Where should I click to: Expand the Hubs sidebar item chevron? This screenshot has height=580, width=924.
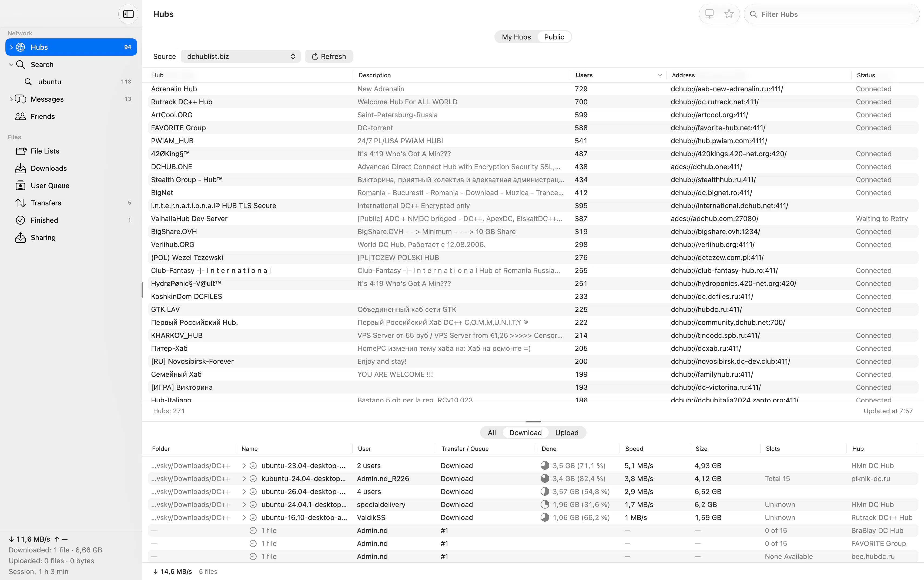pos(11,47)
